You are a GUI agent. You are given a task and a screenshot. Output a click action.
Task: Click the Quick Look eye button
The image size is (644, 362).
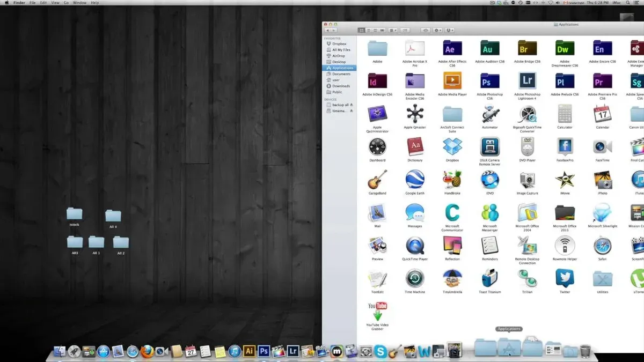(x=426, y=31)
